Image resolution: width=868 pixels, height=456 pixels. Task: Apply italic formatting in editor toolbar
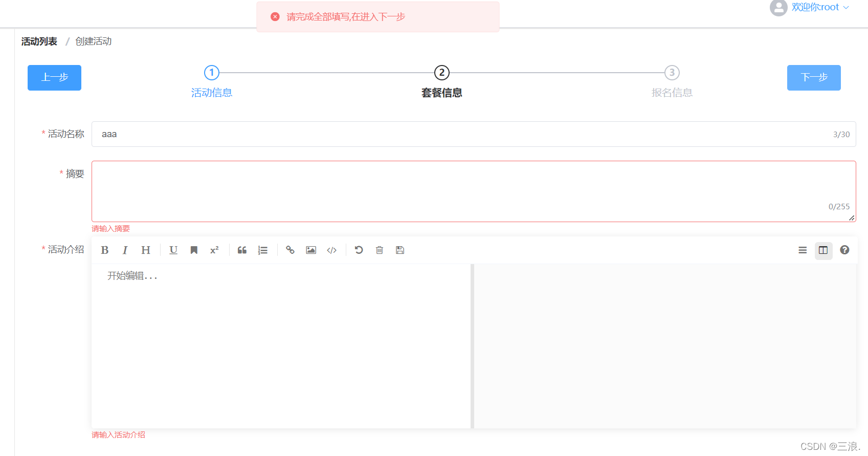pos(125,250)
